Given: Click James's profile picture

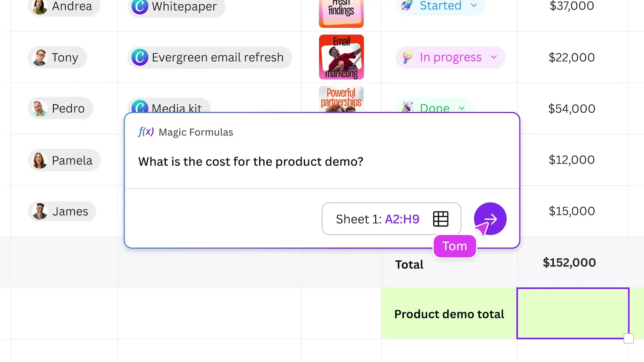Looking at the screenshot, I should pos(40,212).
